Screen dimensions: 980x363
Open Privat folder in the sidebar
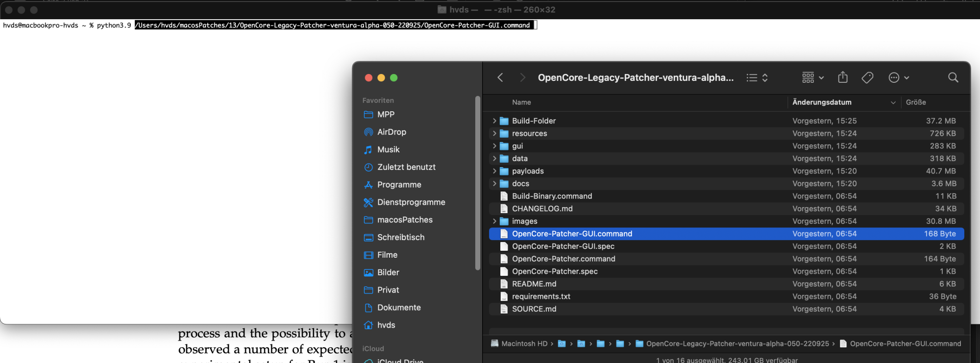pos(388,290)
